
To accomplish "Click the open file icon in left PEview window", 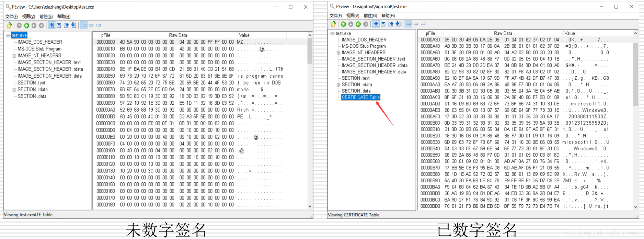I will click(x=9, y=25).
